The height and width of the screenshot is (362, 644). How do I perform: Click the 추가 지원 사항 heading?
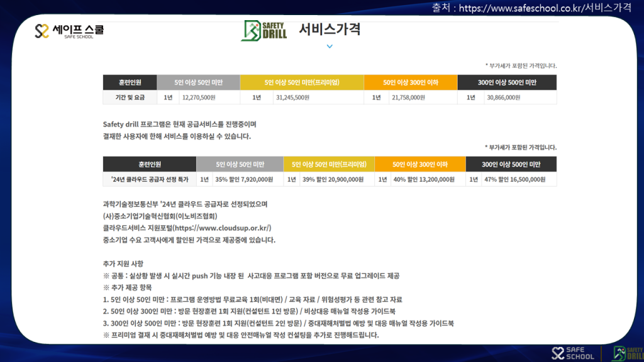click(123, 263)
